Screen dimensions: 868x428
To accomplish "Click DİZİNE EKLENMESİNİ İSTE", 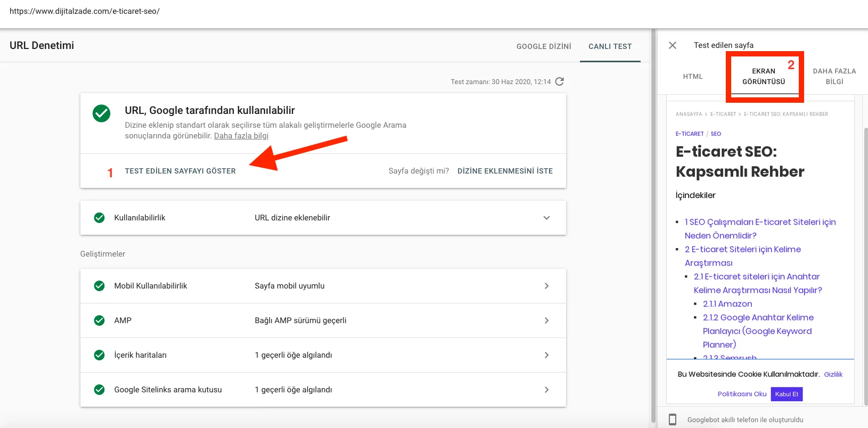I will tap(505, 171).
